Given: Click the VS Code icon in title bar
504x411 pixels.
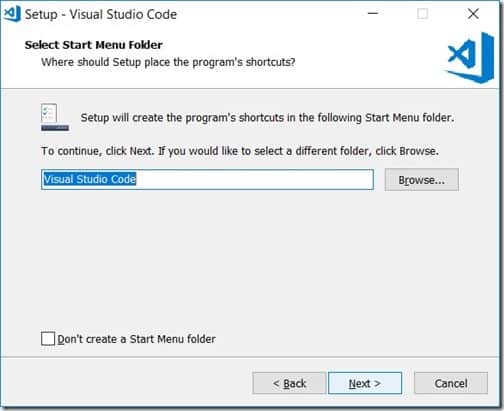Looking at the screenshot, I should pyautogui.click(x=12, y=14).
